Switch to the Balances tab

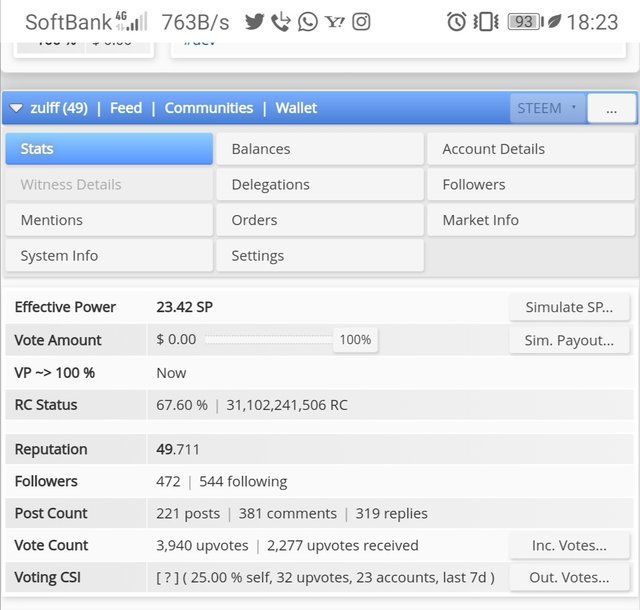point(320,149)
